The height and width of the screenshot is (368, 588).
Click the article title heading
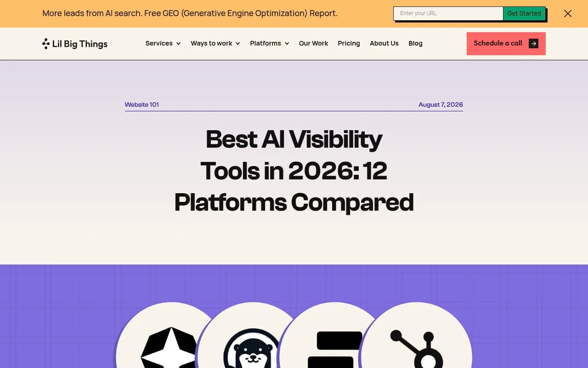[x=294, y=171]
